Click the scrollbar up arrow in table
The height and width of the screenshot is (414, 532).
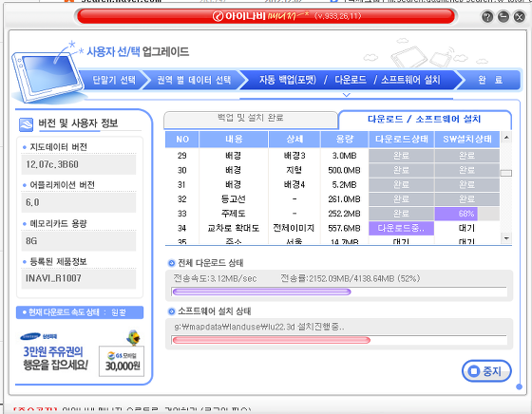point(506,138)
